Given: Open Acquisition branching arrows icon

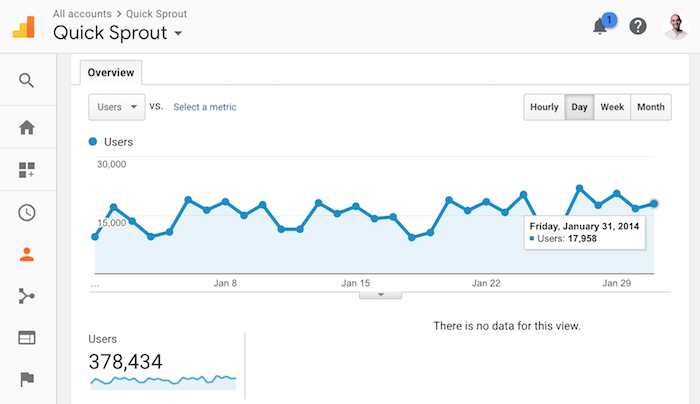Looking at the screenshot, I should point(27,296).
